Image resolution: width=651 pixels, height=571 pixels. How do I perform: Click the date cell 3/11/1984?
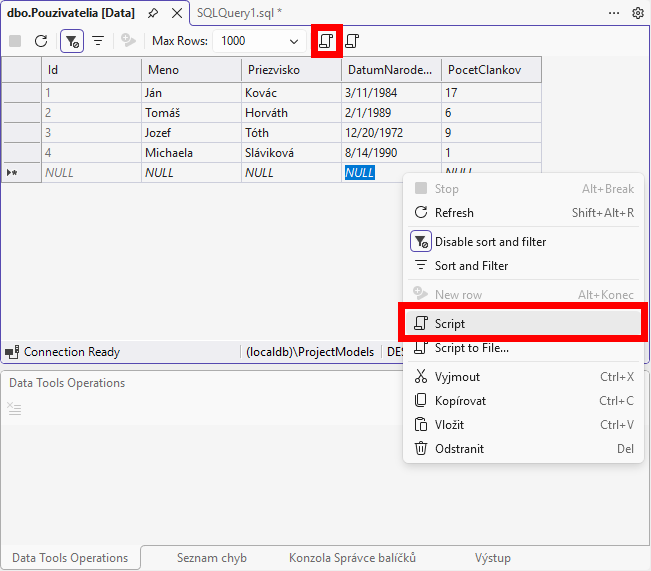(392, 93)
